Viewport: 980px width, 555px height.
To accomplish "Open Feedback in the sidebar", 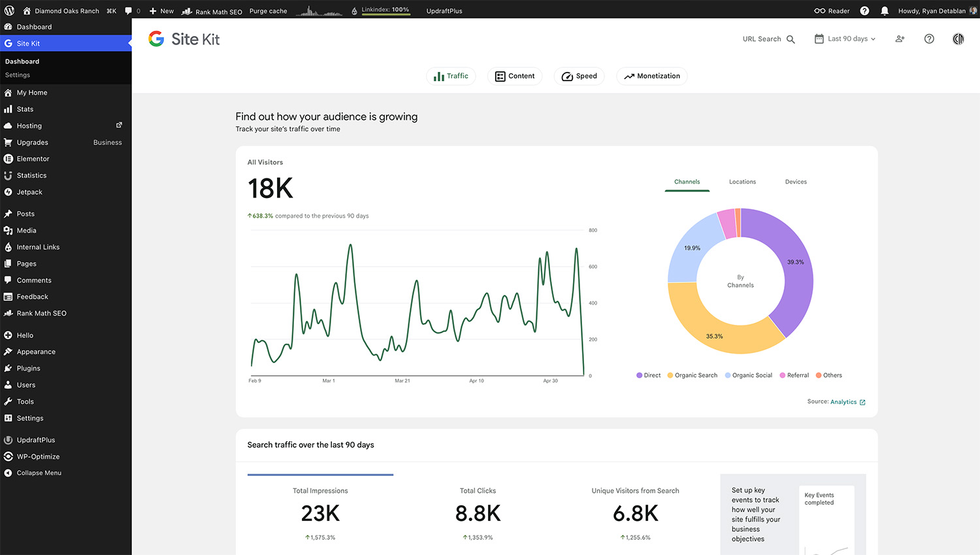I will [x=65, y=297].
